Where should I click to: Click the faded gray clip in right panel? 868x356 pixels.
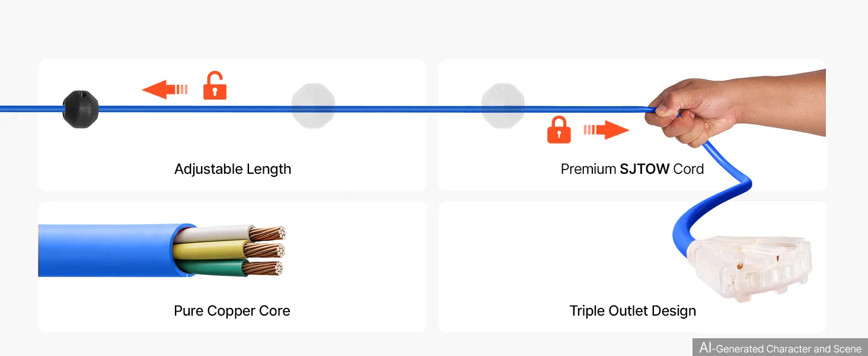pyautogui.click(x=503, y=106)
